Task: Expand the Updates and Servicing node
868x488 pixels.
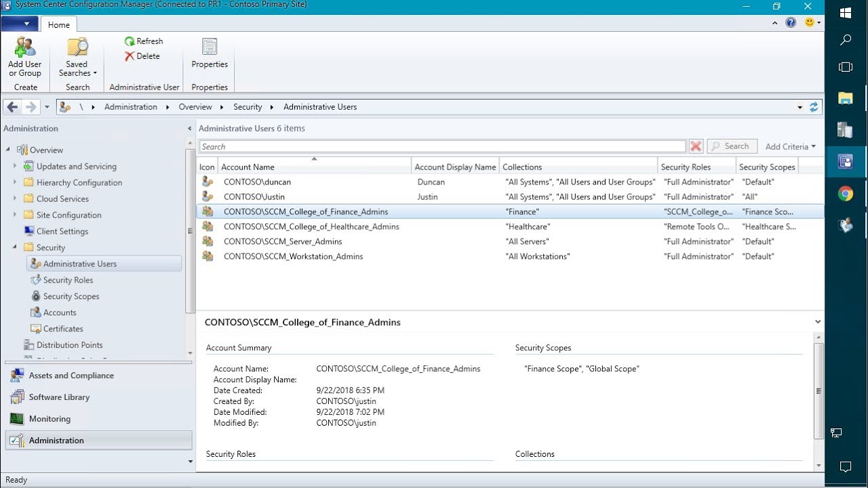Action: point(15,166)
